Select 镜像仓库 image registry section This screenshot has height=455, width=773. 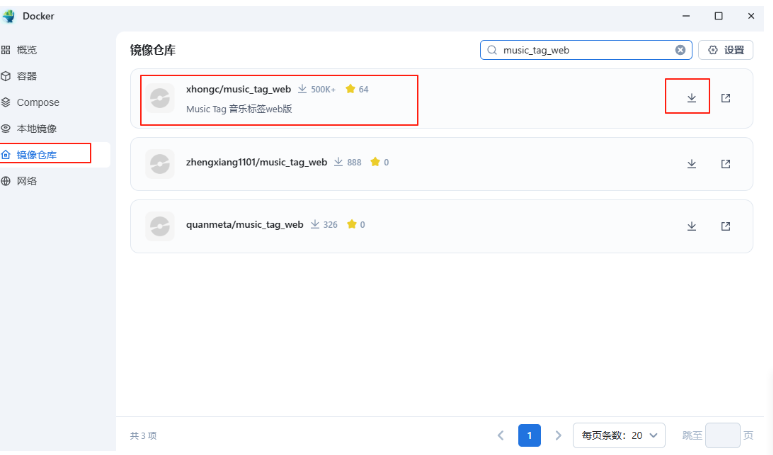point(36,155)
